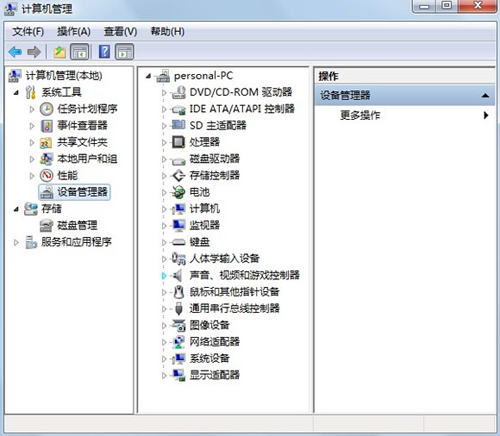Maximize the 计算机管理 window
This screenshot has height=436, width=500.
point(446,6)
